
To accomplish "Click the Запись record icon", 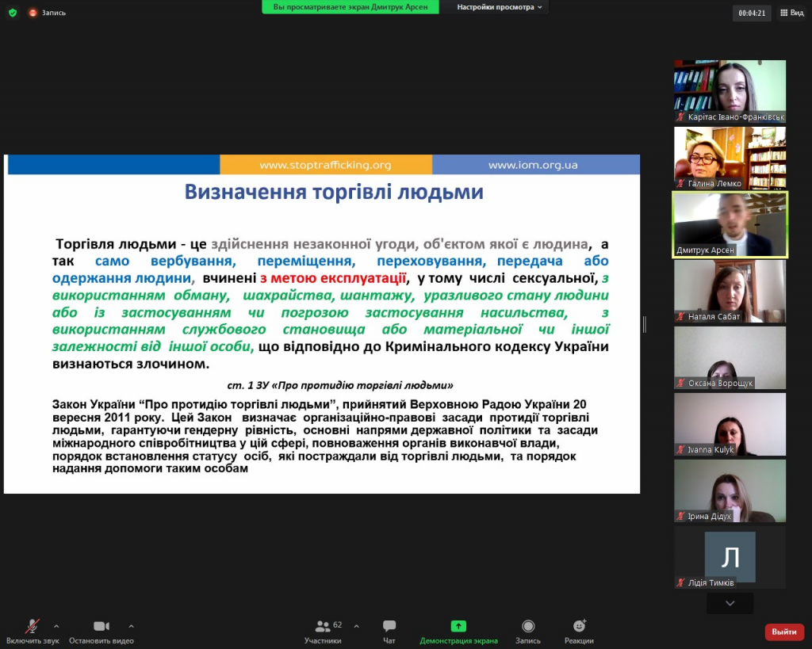I will tap(527, 626).
